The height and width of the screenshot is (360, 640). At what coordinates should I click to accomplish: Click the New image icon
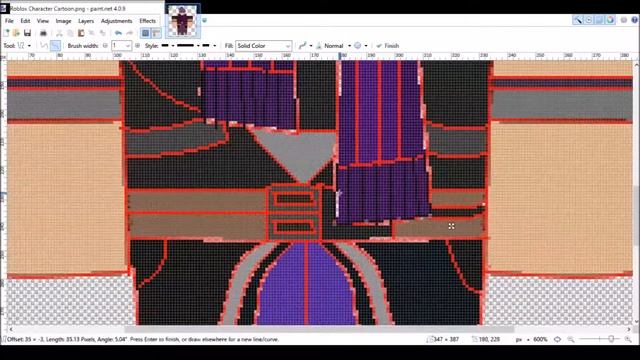[x=7, y=33]
